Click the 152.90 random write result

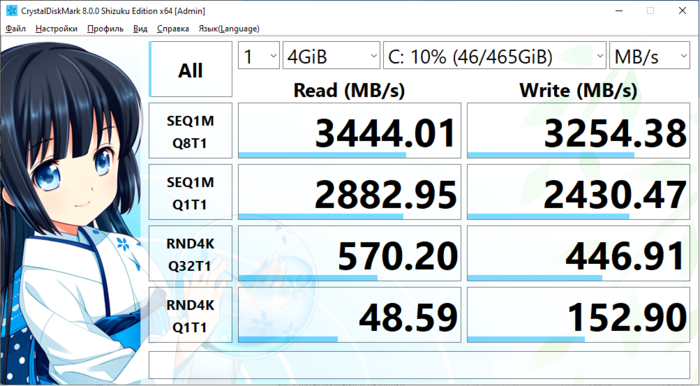(x=579, y=315)
